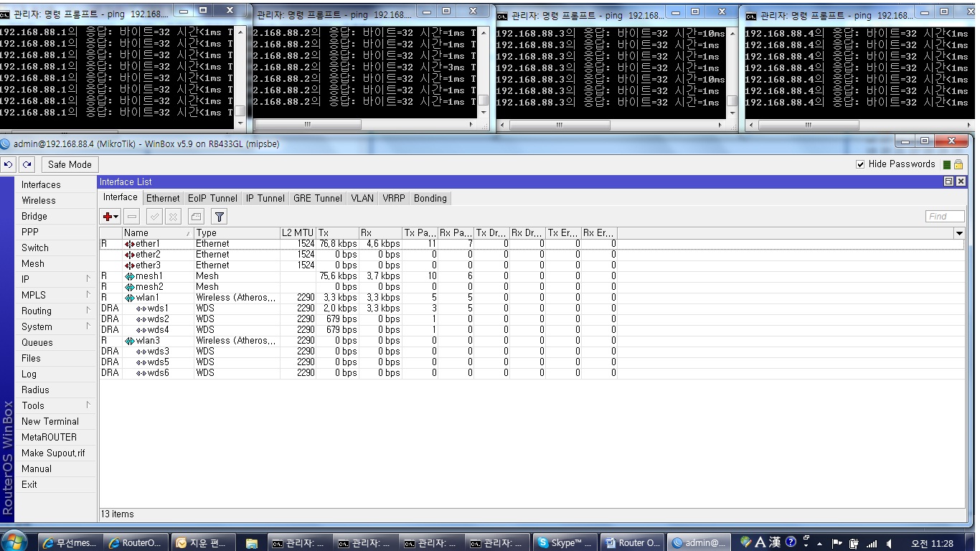Select the mesh1 interface row icon
980x551 pixels.
pyautogui.click(x=130, y=276)
